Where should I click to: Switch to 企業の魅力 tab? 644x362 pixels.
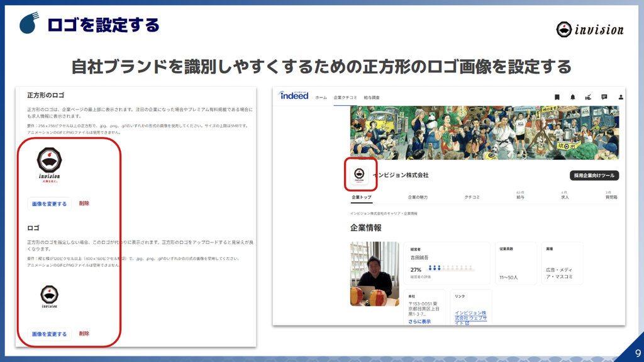[x=418, y=197]
